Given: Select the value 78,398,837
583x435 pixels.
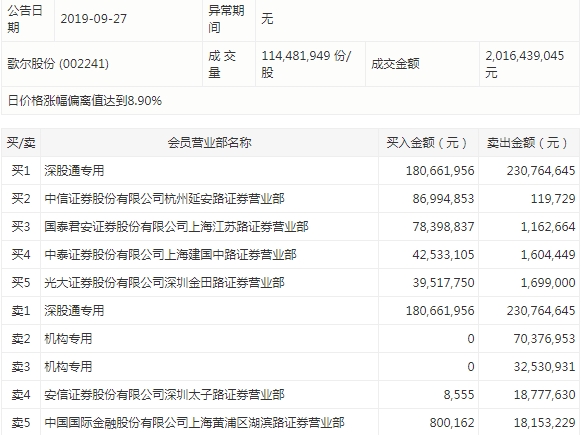Looking at the screenshot, I should pos(443,226).
